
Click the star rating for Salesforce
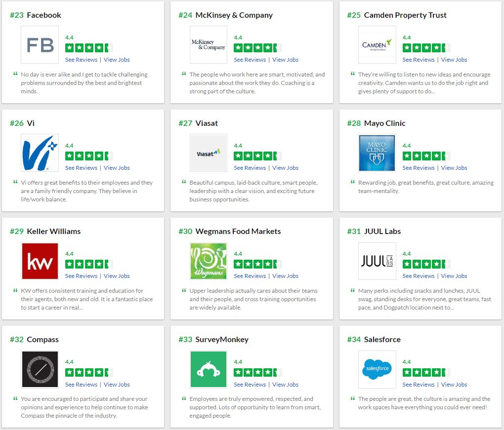pyautogui.click(x=426, y=373)
